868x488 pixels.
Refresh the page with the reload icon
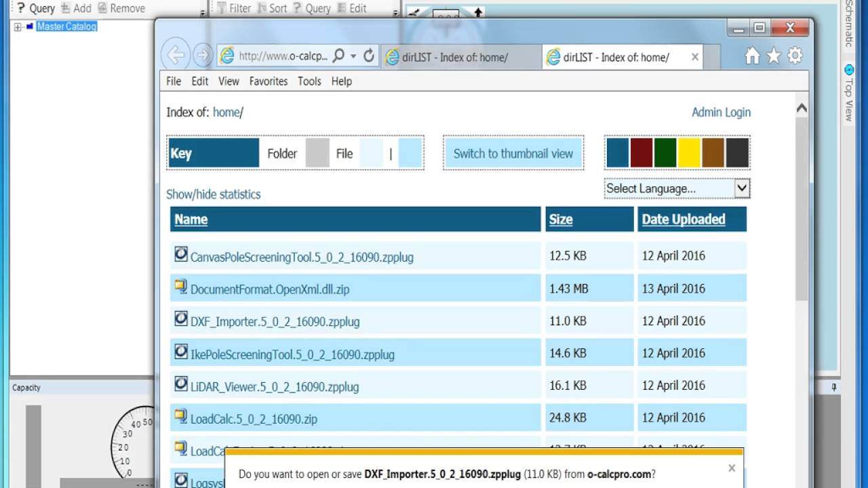(x=369, y=56)
